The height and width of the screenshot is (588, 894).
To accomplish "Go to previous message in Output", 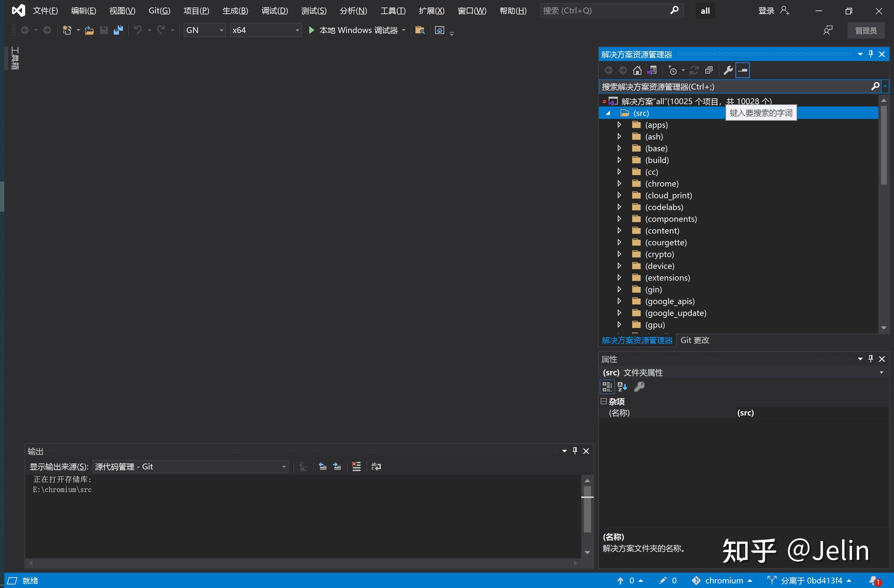I will [x=323, y=466].
